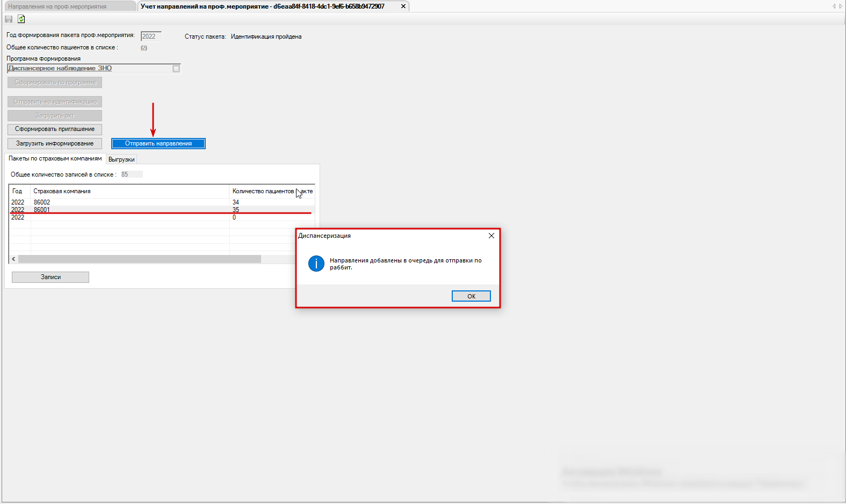Screen dimensions: 846x504
Task: Click Загрузить информирование button
Action: pos(55,143)
